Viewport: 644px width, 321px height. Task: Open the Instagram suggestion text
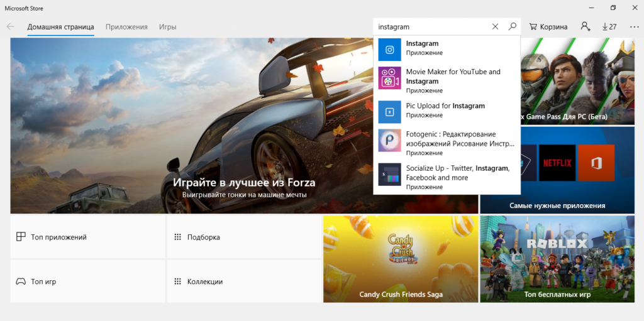pos(422,43)
